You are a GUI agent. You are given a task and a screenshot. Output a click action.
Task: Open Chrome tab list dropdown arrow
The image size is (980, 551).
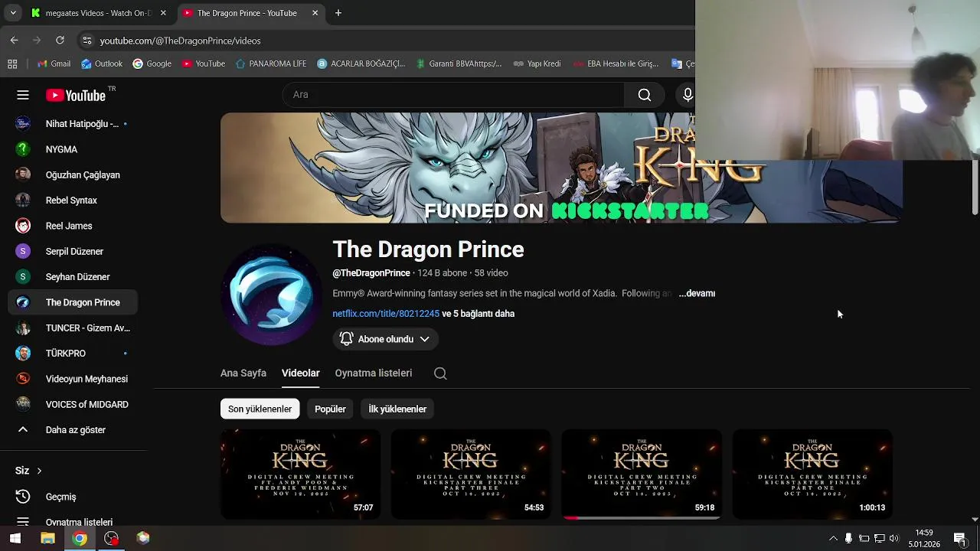12,13
